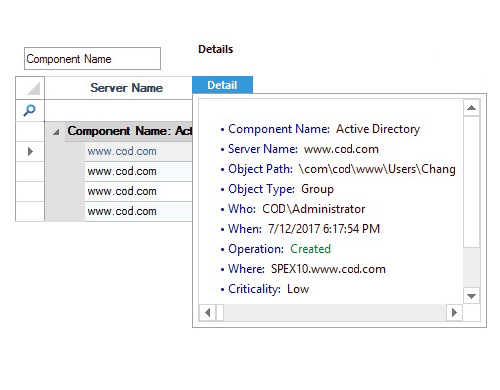Select the second www.cod.com row
Viewport: 500px width, 390px height.
pyautogui.click(x=138, y=171)
